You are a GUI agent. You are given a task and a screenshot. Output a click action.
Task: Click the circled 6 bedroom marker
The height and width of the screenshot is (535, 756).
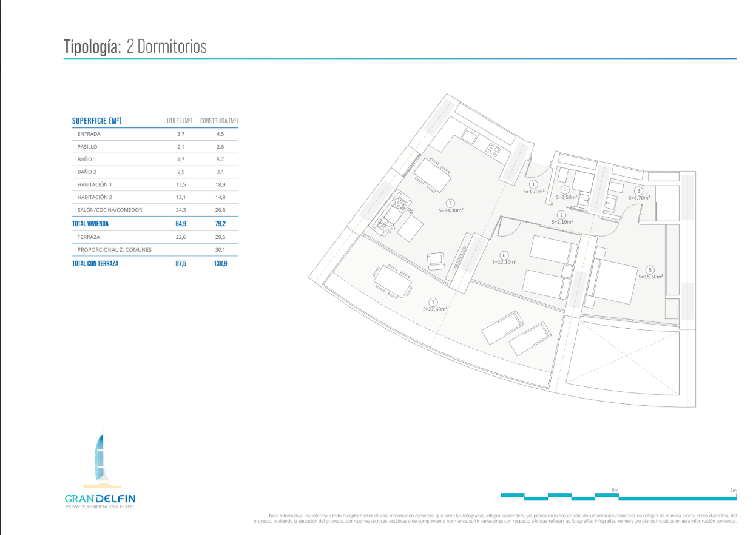point(504,255)
